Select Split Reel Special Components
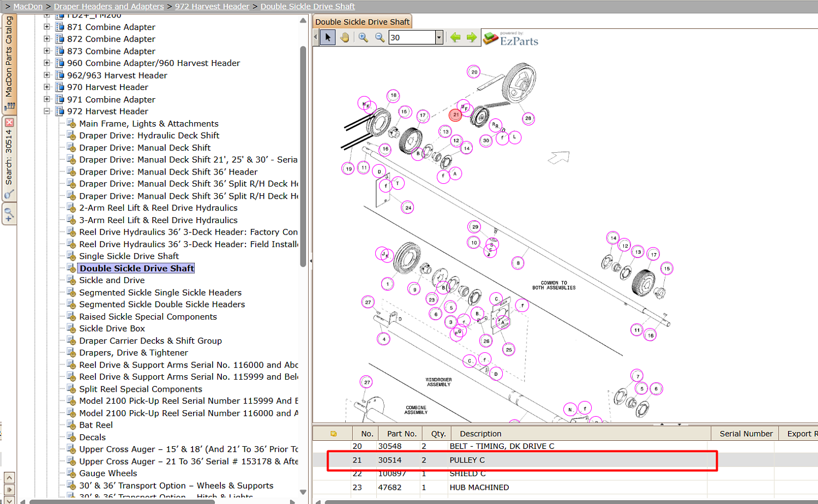Viewport: 818px width, 504px height. click(x=141, y=389)
